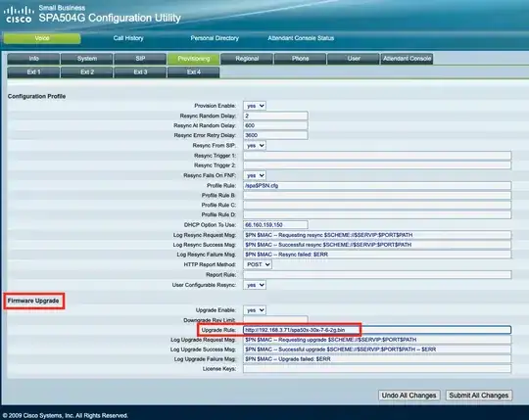
Task: Select the System sub-tab
Action: [87, 59]
